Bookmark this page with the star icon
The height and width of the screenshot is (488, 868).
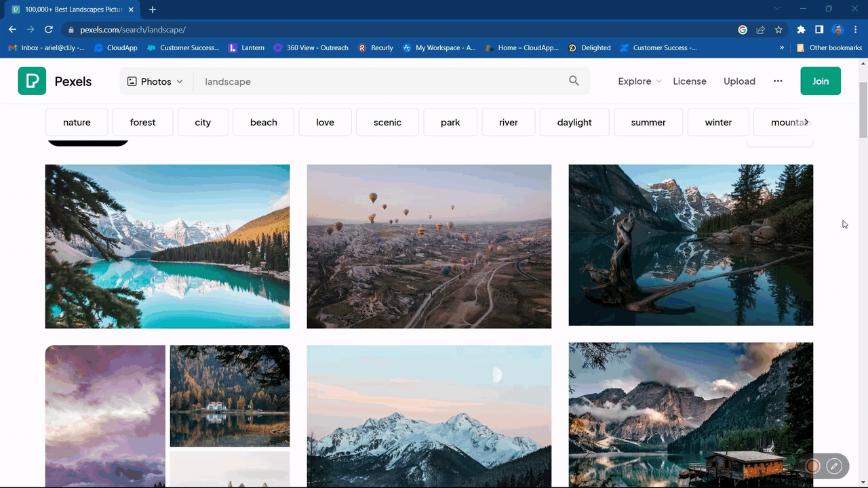778,30
